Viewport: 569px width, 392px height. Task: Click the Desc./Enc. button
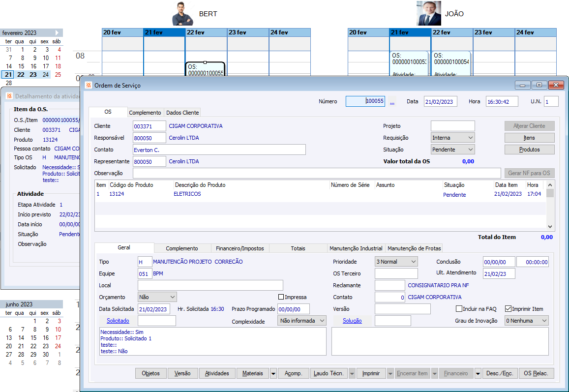click(500, 373)
